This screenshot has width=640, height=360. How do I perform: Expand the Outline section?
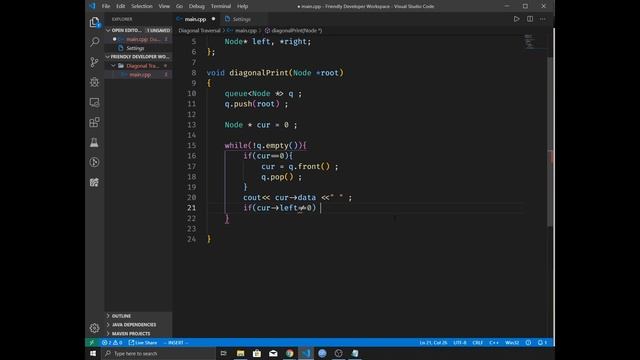(138, 316)
